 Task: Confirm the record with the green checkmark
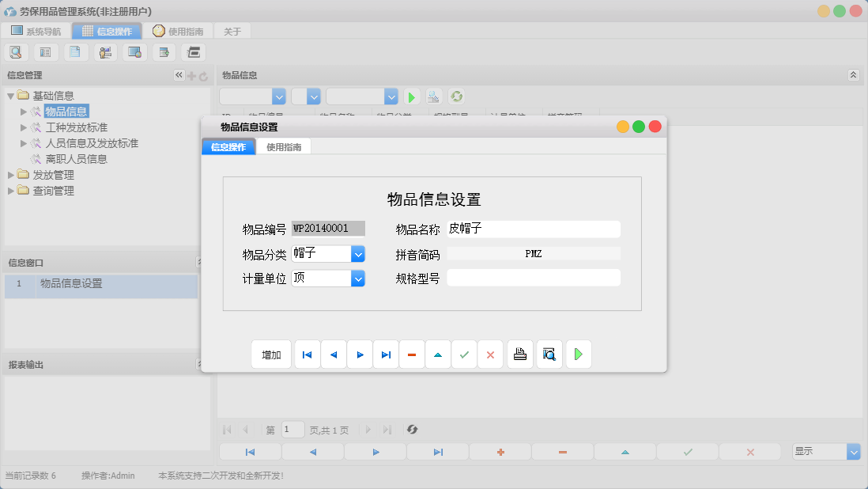coord(464,354)
